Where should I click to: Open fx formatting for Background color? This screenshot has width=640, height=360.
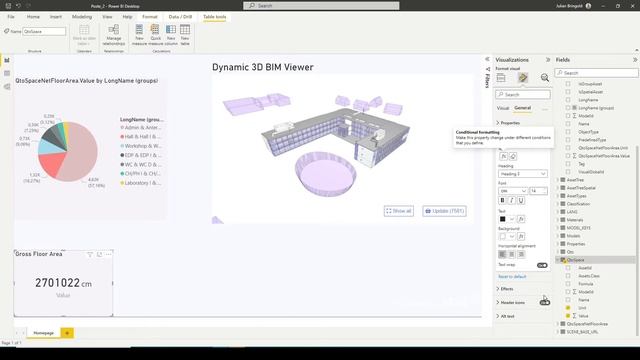tap(521, 236)
